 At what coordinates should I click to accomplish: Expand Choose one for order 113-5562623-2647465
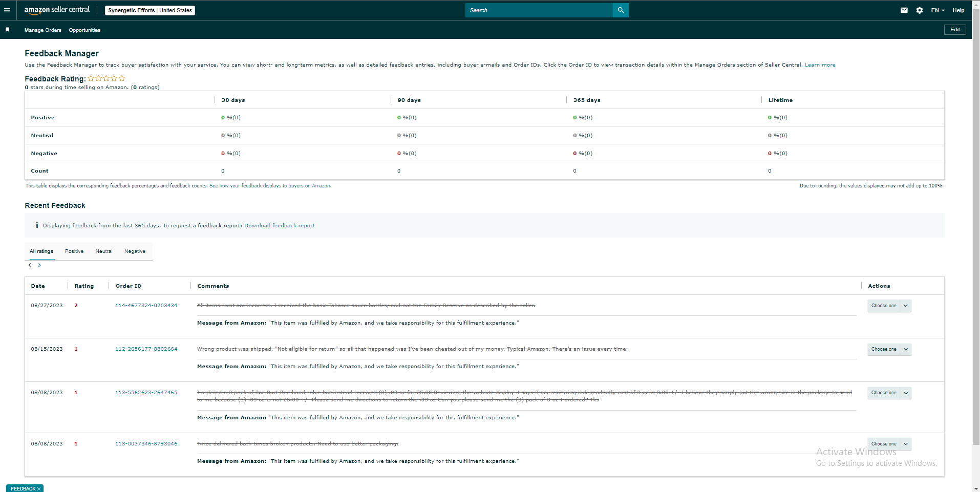pos(889,393)
